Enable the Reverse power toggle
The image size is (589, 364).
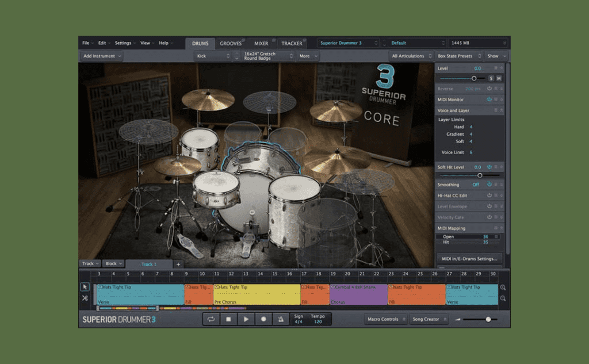(489, 89)
